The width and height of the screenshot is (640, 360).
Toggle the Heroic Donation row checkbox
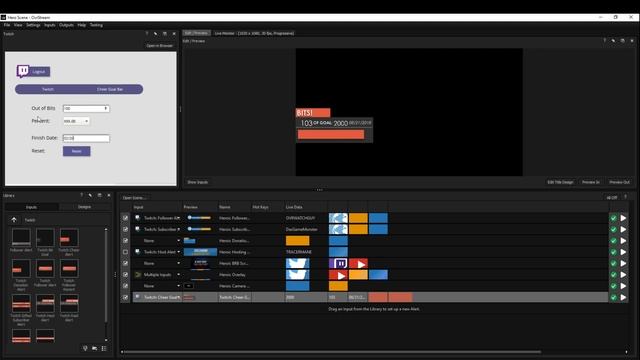coord(125,241)
